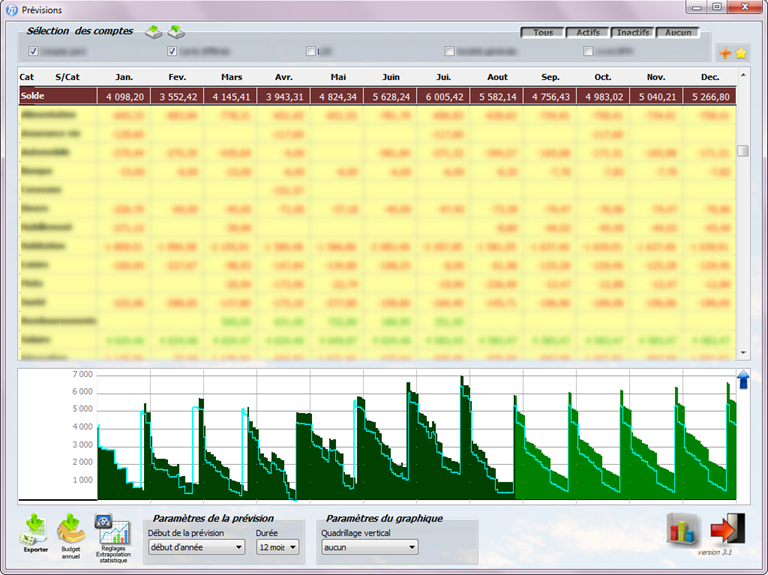The width and height of the screenshot is (768, 575).
Task: Click Solde value 5 582,14
Action: (498, 97)
